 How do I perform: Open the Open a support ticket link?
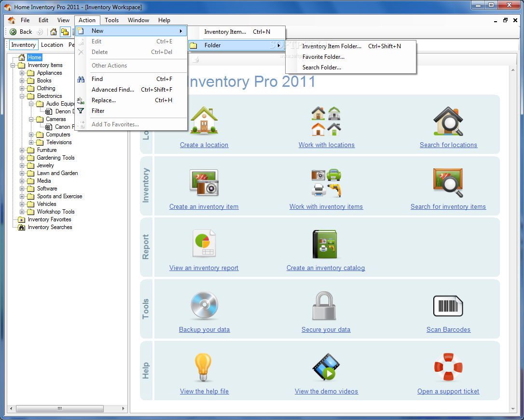(x=448, y=391)
